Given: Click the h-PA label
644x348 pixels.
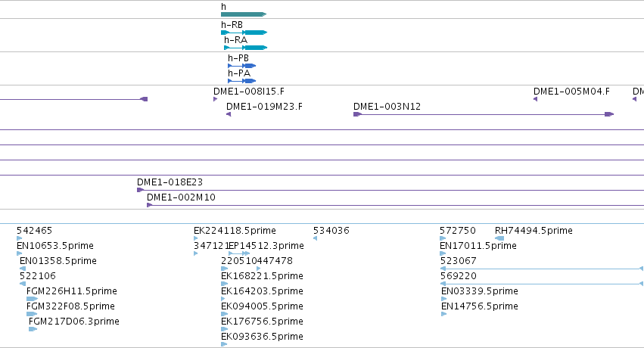Looking at the screenshot, I should point(239,73).
